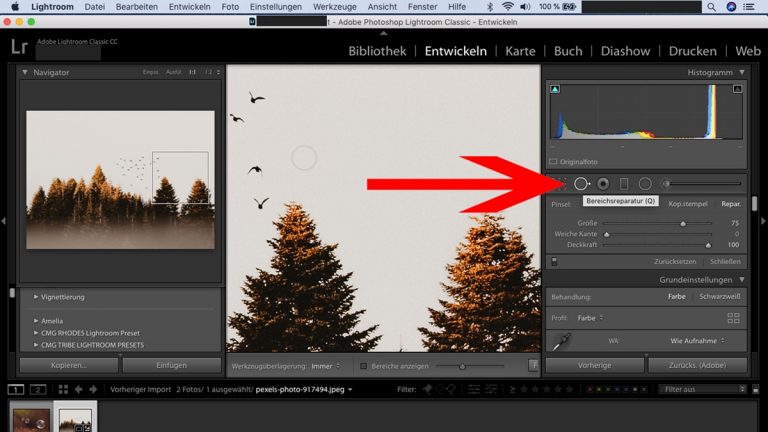This screenshot has height=432, width=768.
Task: Enable the Bereiche anzeigen checkbox
Action: [x=364, y=366]
